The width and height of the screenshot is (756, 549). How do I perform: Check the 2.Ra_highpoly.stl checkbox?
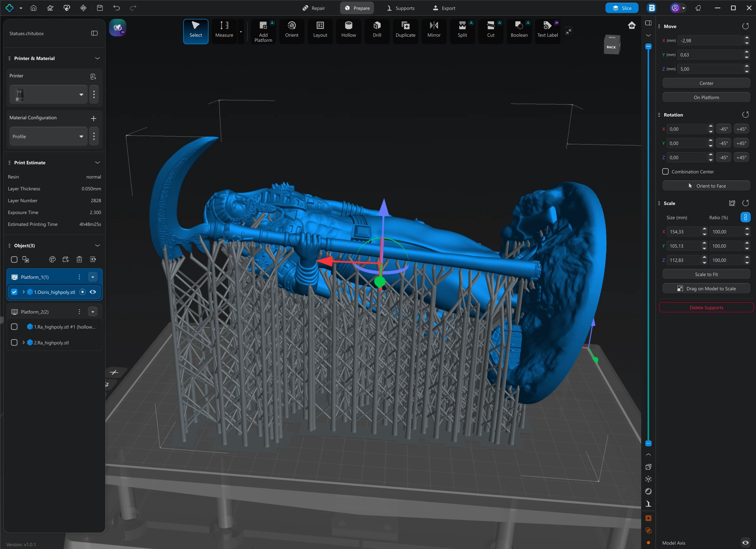point(14,342)
